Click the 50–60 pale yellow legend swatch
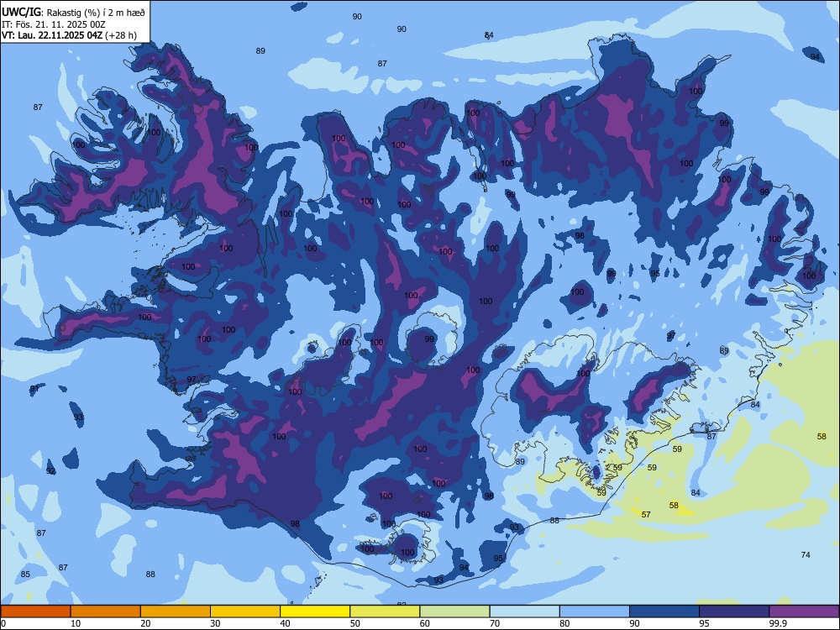This screenshot has height=630, width=840. coord(385,612)
